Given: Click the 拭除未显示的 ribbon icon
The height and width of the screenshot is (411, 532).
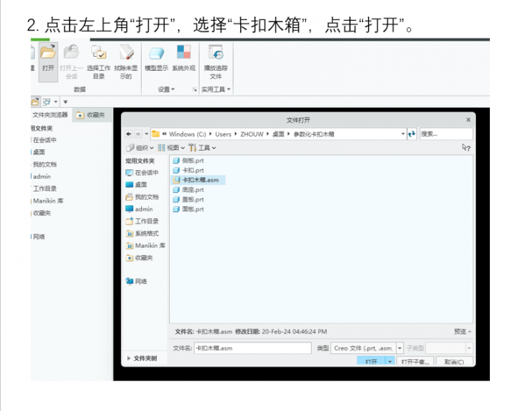Looking at the screenshot, I should point(126,53).
